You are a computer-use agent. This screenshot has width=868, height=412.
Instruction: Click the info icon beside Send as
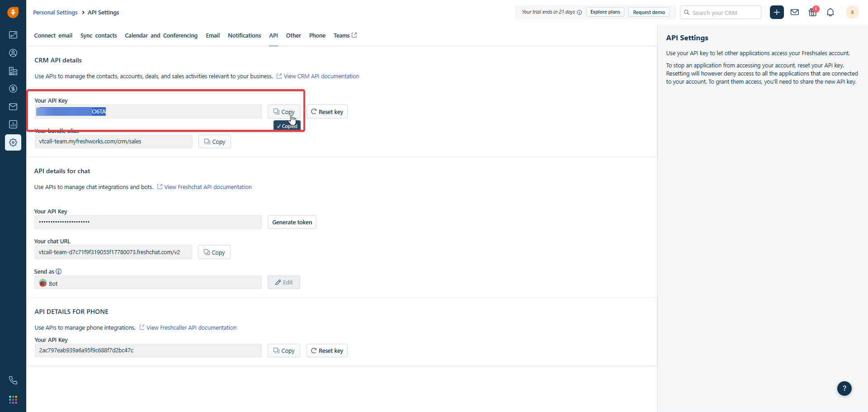59,271
